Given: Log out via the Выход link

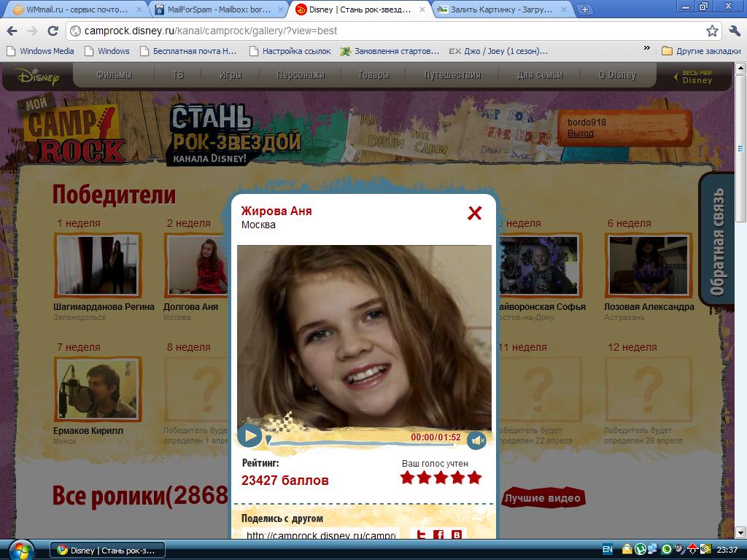Looking at the screenshot, I should [580, 133].
